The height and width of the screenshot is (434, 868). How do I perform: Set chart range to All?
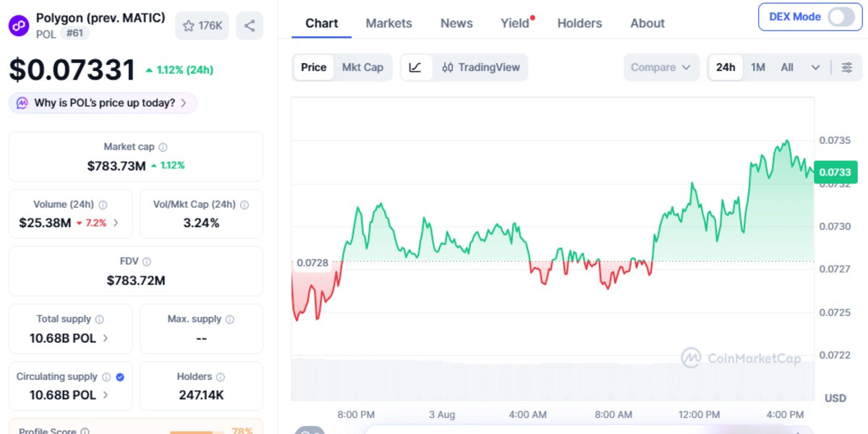point(787,67)
